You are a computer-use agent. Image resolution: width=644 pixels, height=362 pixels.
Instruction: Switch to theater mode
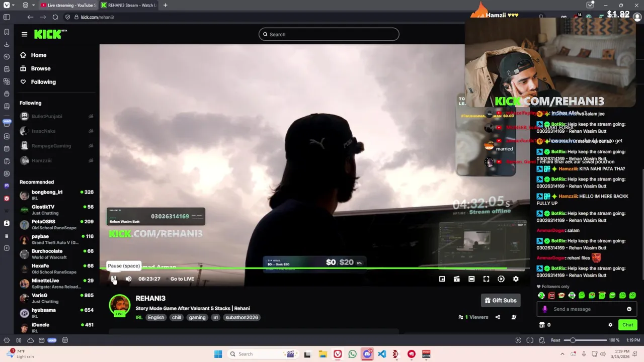coord(471,279)
